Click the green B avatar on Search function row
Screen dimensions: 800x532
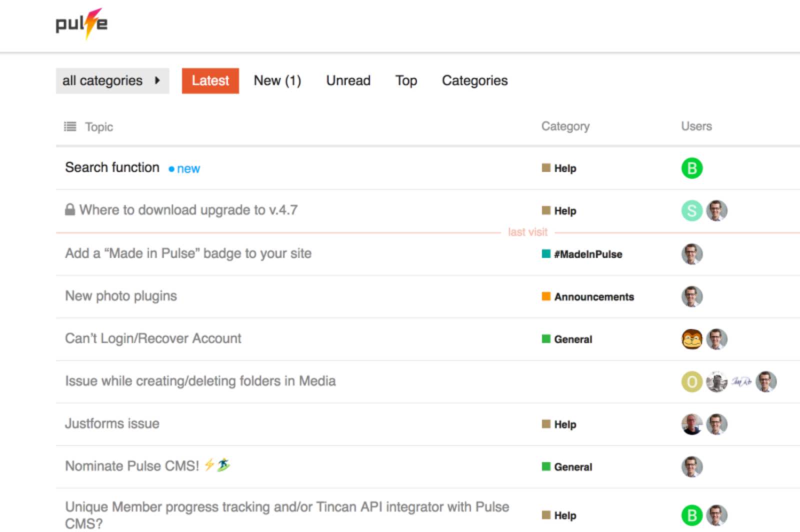pos(692,168)
